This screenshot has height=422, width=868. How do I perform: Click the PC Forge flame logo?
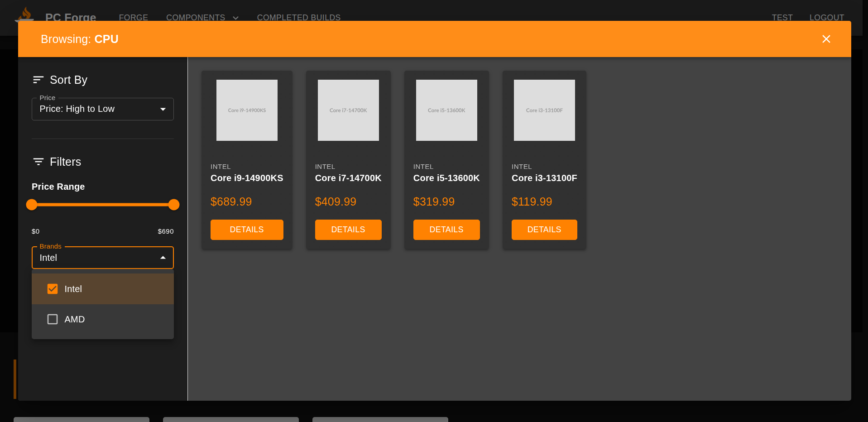[x=25, y=14]
